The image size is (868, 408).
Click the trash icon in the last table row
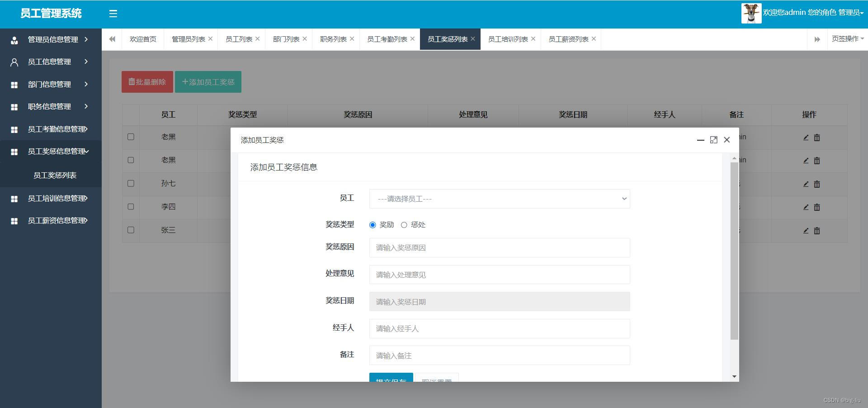[x=816, y=231]
